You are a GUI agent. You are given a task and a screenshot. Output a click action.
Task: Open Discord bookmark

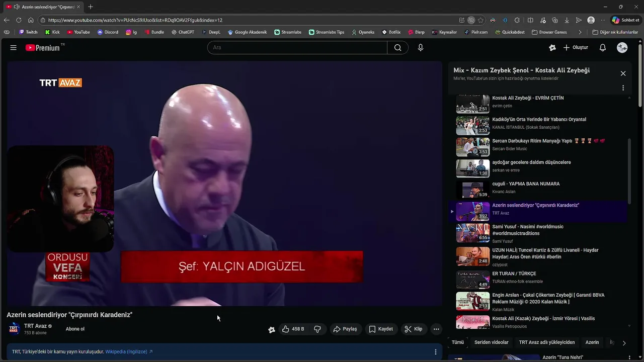pyautogui.click(x=108, y=32)
